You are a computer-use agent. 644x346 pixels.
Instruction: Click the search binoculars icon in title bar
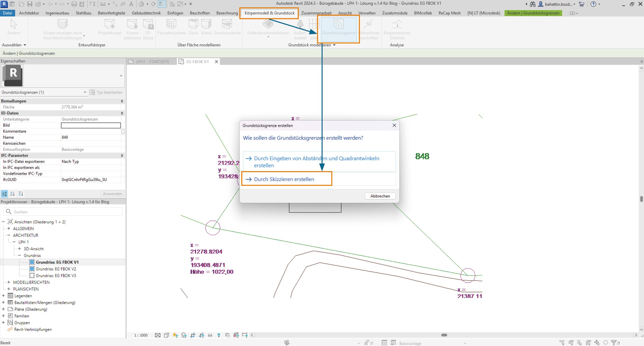tap(533, 4)
